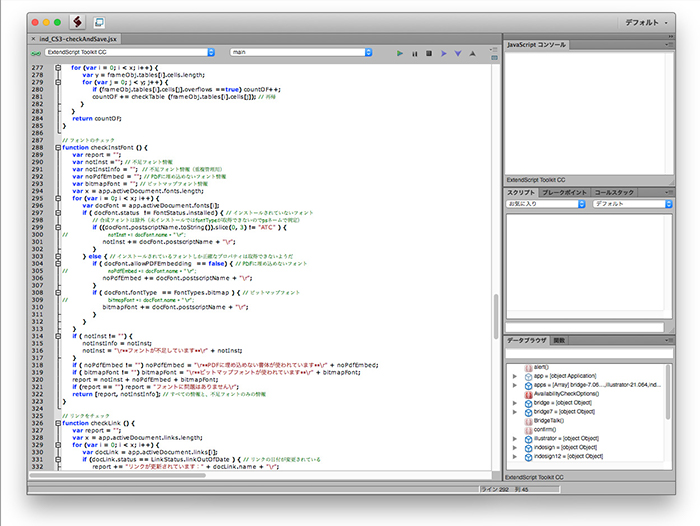Click the Step Into debug button
Viewport: 700px width, 526px height.
[458, 52]
